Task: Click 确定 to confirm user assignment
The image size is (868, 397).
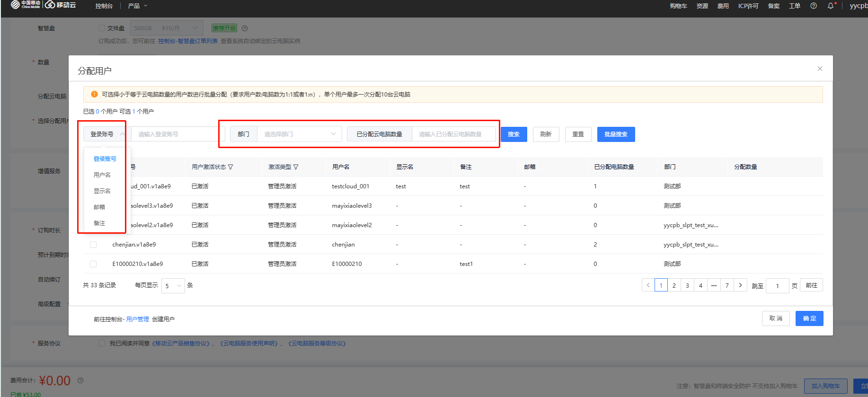Action: click(x=810, y=318)
